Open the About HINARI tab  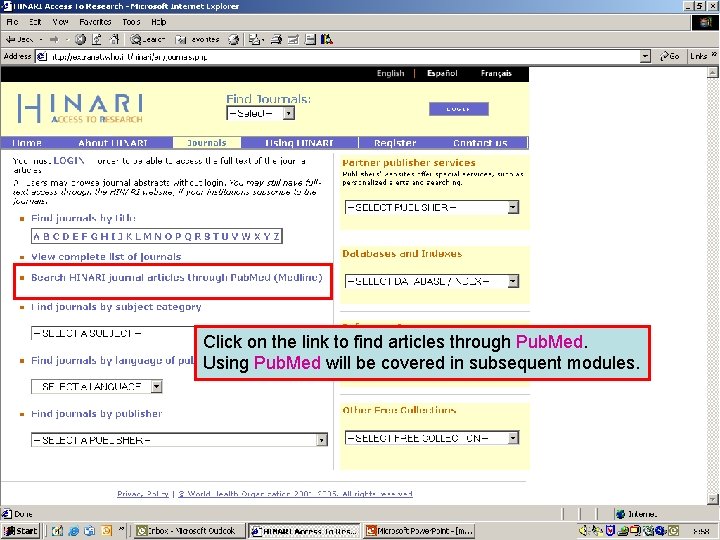coord(113,143)
